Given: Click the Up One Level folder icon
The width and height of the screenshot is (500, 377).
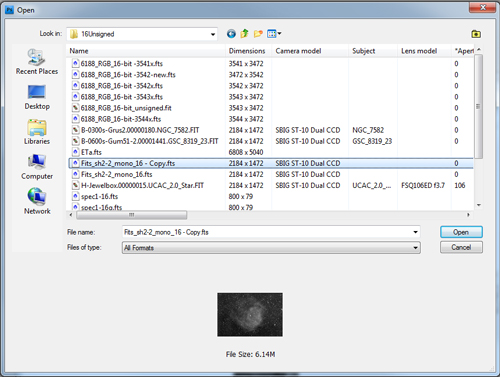Looking at the screenshot, I should tap(244, 33).
